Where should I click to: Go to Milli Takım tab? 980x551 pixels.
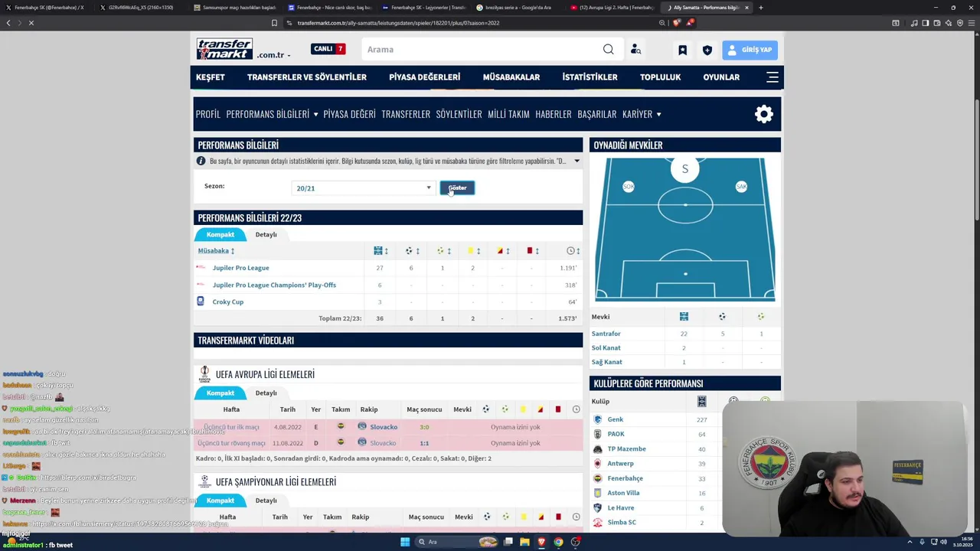click(x=508, y=114)
